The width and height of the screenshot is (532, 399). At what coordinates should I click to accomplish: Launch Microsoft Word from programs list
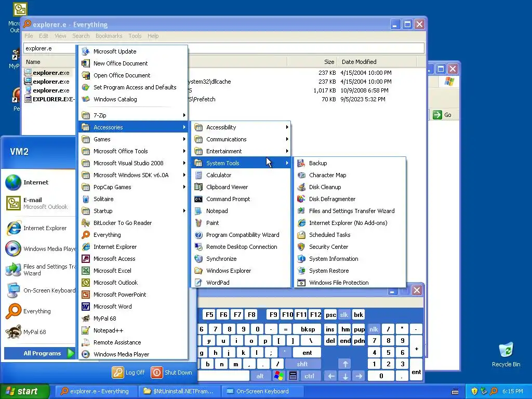click(133, 307)
